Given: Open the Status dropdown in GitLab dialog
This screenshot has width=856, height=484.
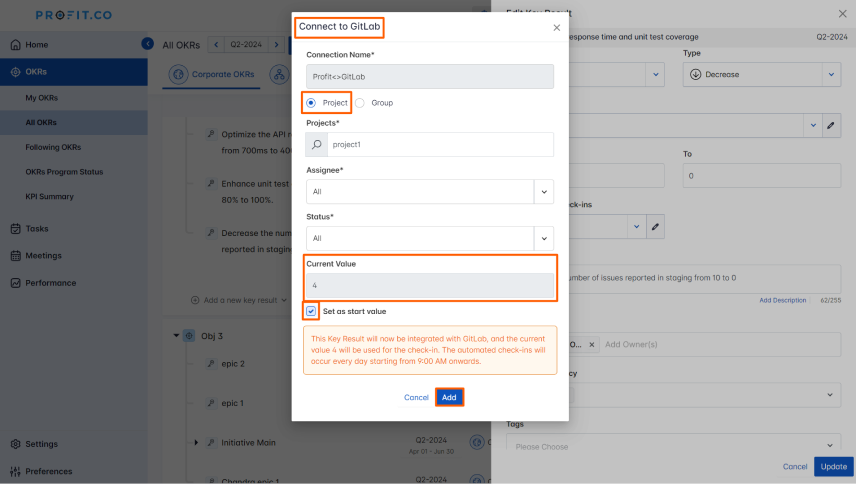Looking at the screenshot, I should click(430, 238).
